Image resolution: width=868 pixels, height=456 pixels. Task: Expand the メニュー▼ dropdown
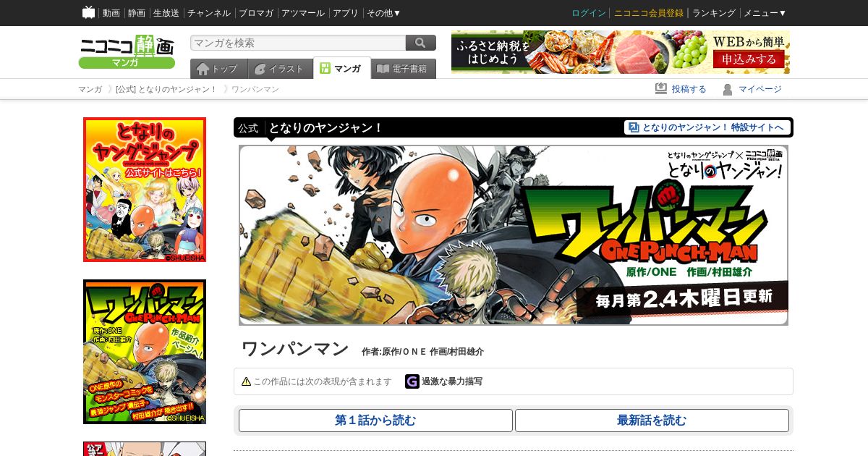click(765, 13)
